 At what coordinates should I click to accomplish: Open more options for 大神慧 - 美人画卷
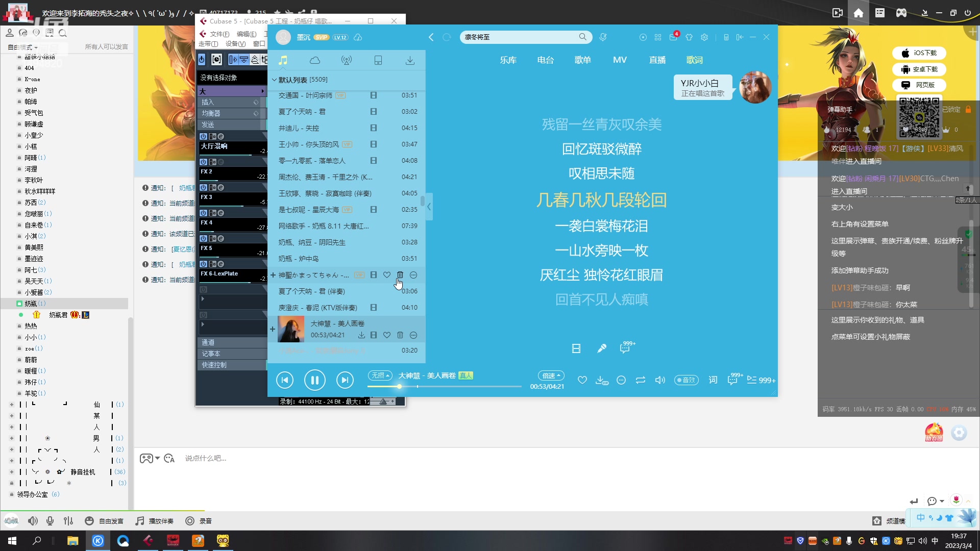[x=413, y=335]
